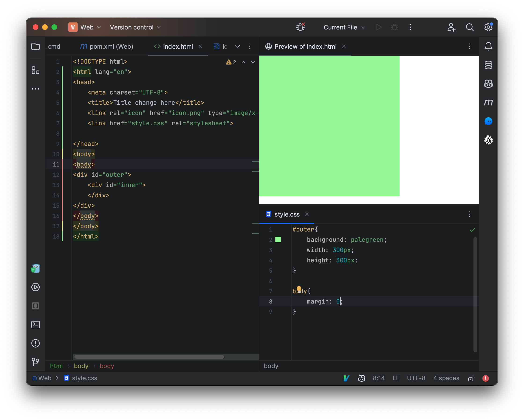Open Search Everywhere

point(469,27)
